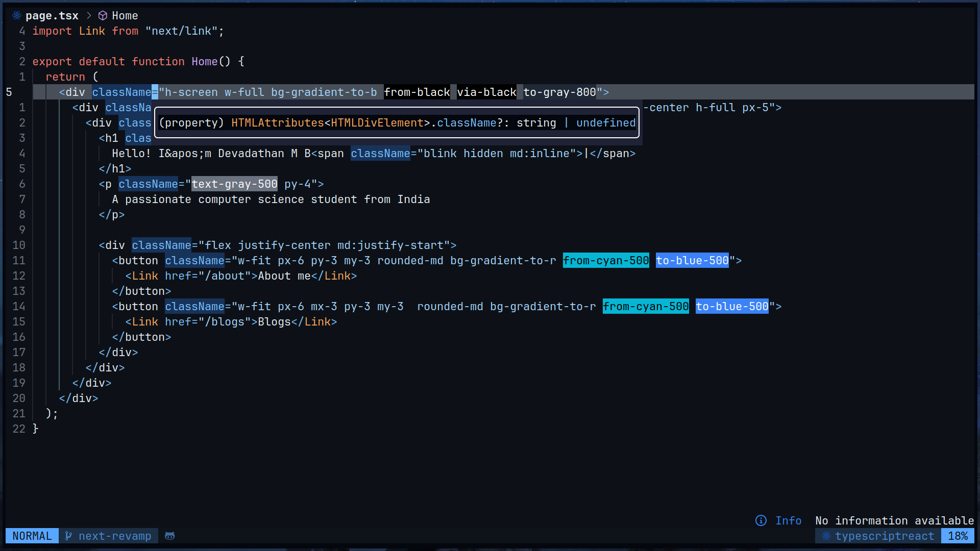Click the className hover tooltip popup

coord(397,122)
